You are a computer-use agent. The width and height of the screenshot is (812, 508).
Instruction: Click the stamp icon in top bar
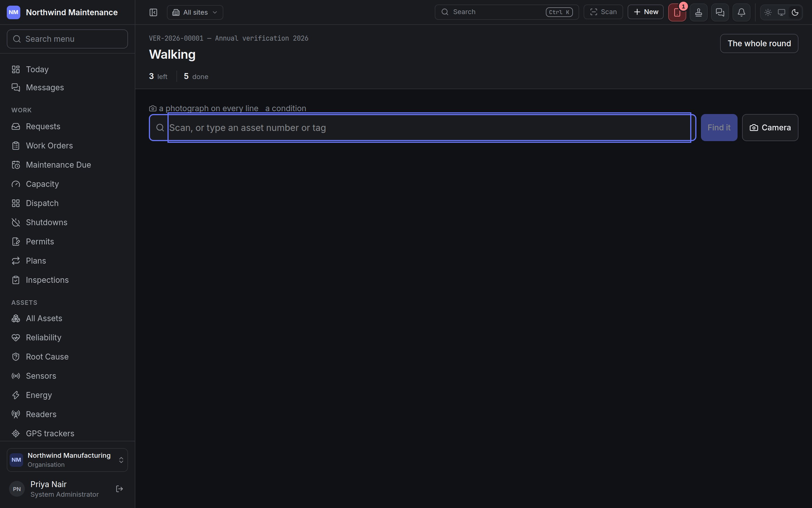pos(699,12)
